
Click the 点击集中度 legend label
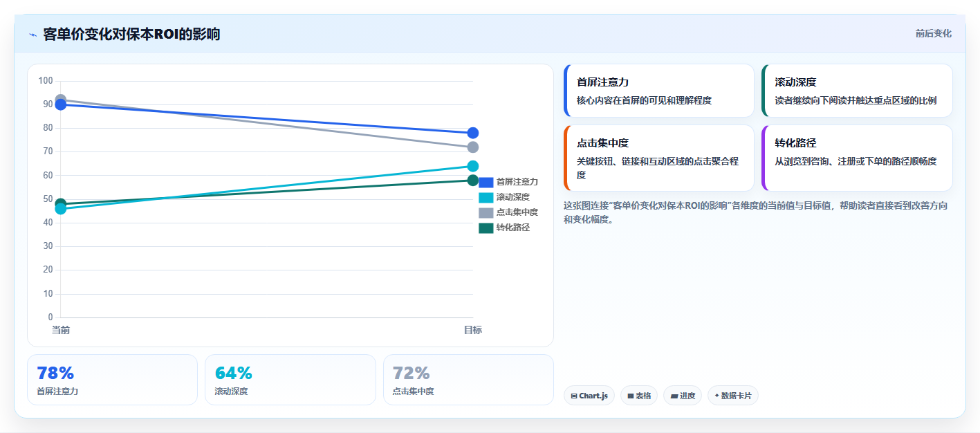pyautogui.click(x=517, y=212)
